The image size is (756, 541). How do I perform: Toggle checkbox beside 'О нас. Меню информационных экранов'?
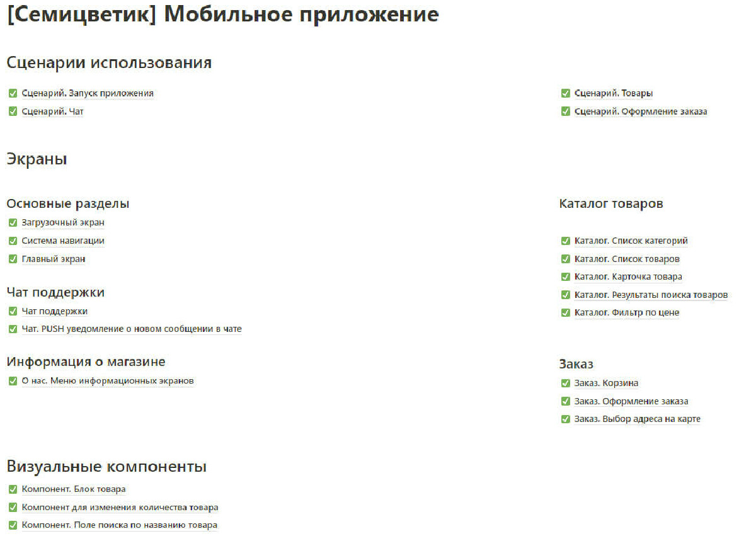pyautogui.click(x=13, y=381)
